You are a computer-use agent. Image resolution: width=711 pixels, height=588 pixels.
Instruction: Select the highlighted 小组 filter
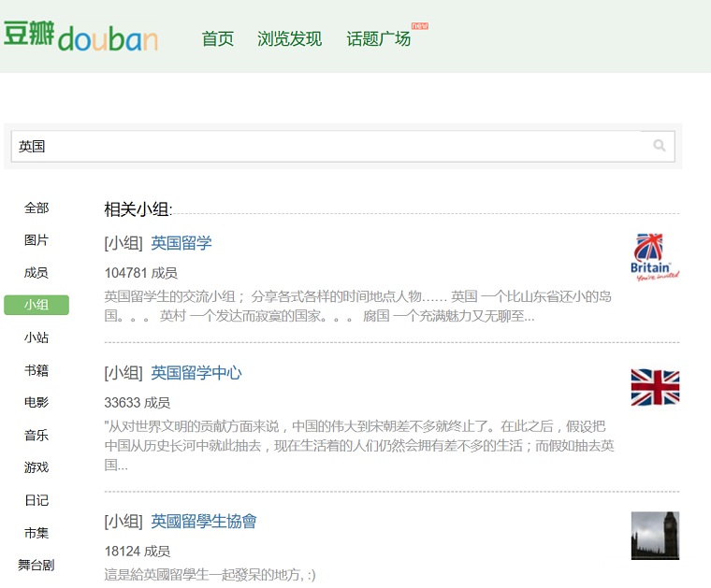tap(36, 305)
